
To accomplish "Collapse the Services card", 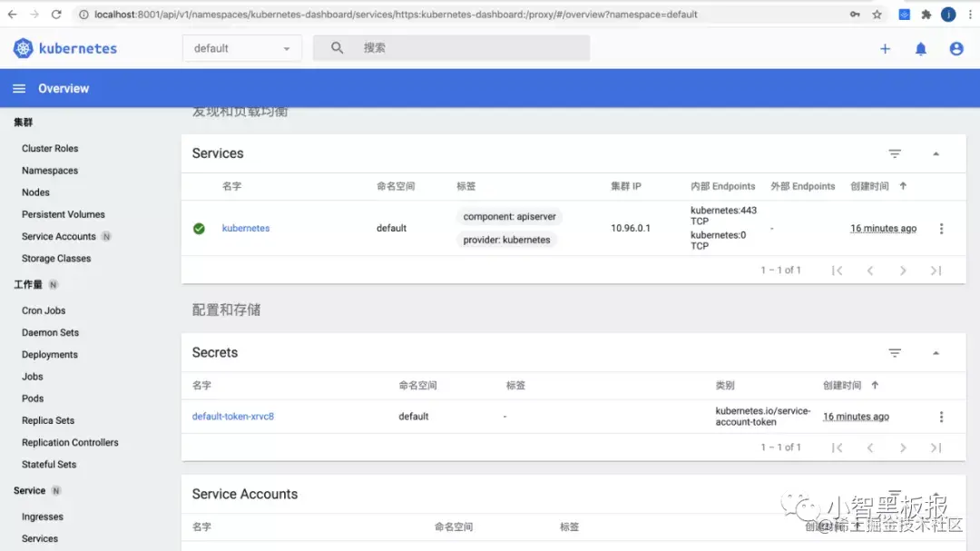I will 936,153.
